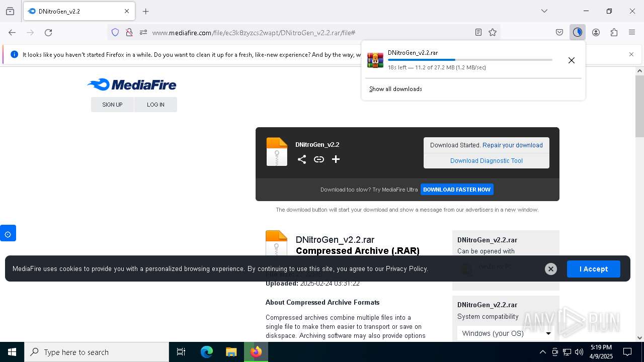Screen dimensions: 644x362
Task: Open the Windows Start menu
Action: [12, 352]
